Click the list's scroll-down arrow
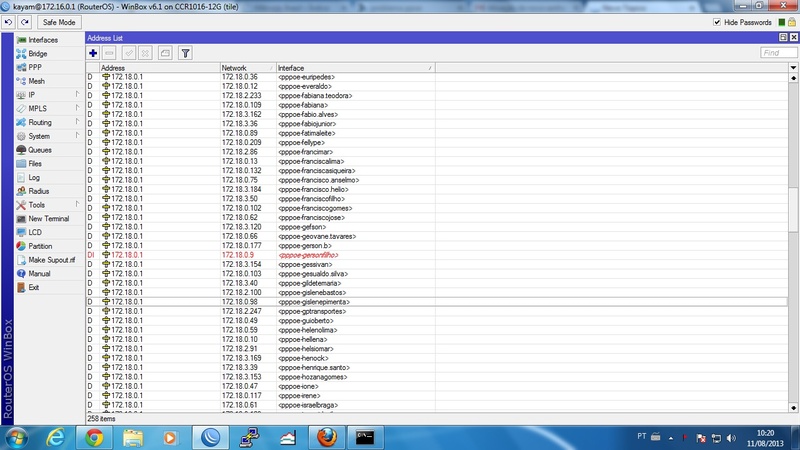 (793, 408)
